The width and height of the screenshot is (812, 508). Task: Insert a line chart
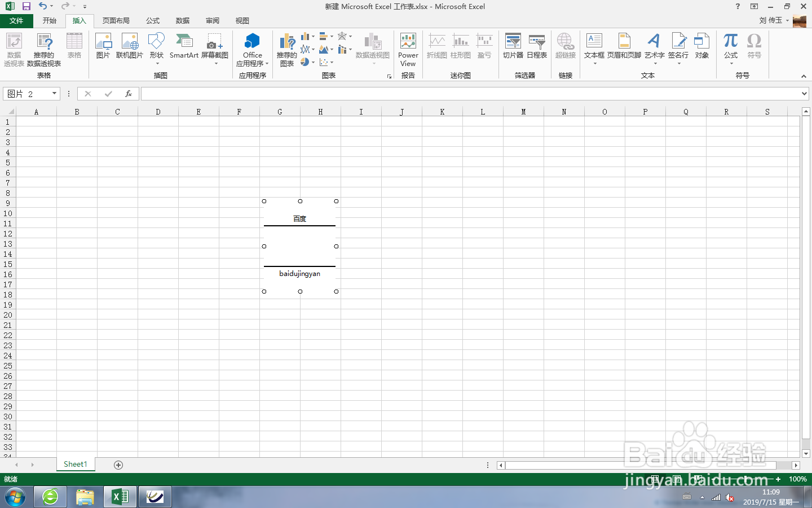[x=305, y=50]
